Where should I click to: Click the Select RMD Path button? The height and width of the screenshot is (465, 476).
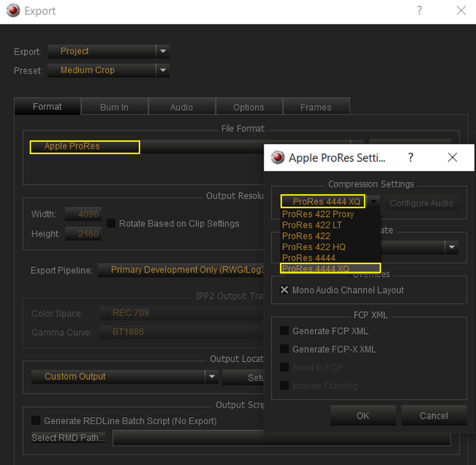(69, 438)
